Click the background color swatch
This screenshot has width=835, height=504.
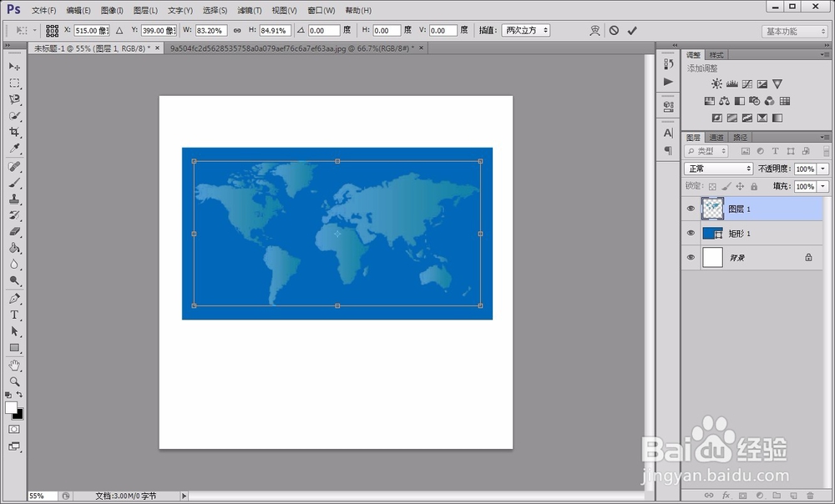pos(20,415)
